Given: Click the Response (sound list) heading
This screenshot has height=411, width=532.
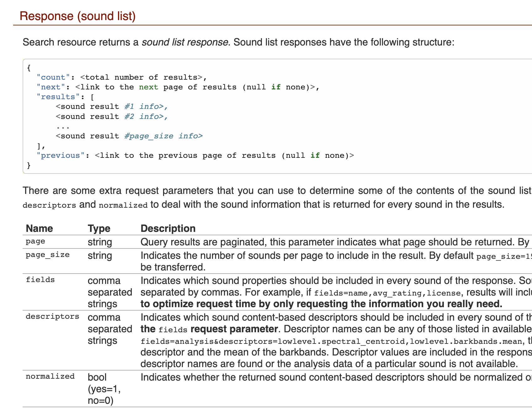Looking at the screenshot, I should (77, 16).
